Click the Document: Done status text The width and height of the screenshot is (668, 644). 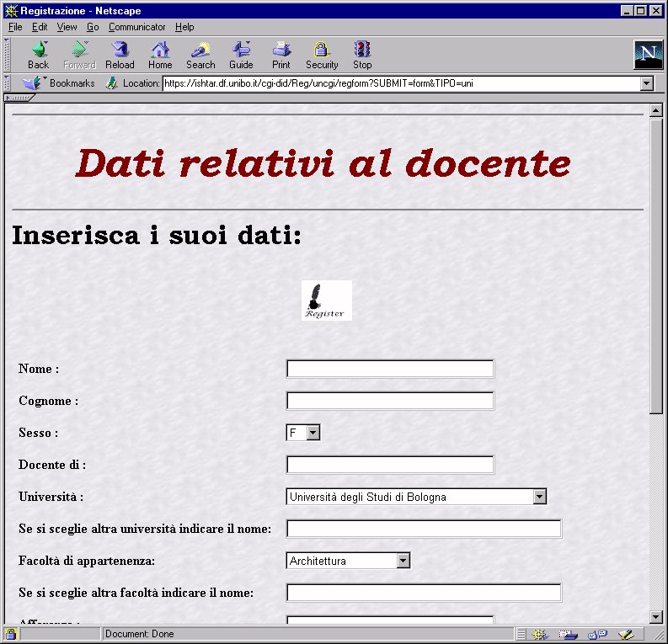click(139, 634)
